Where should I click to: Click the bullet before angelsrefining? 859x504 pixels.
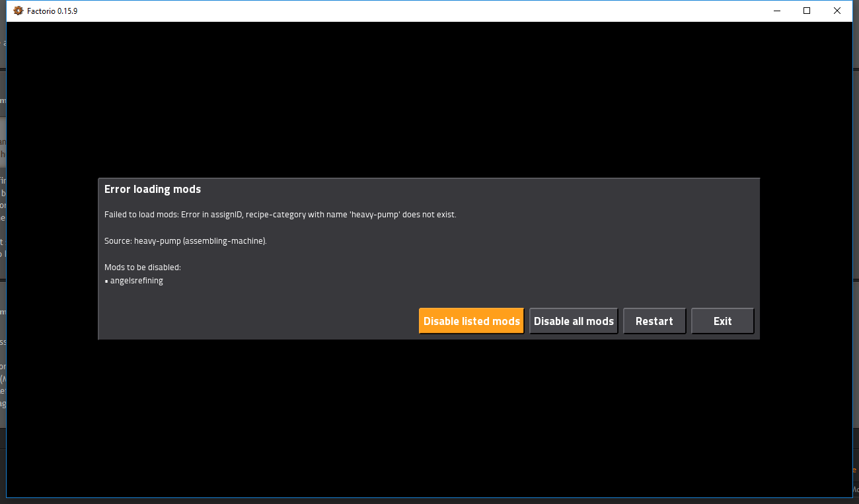click(x=106, y=281)
